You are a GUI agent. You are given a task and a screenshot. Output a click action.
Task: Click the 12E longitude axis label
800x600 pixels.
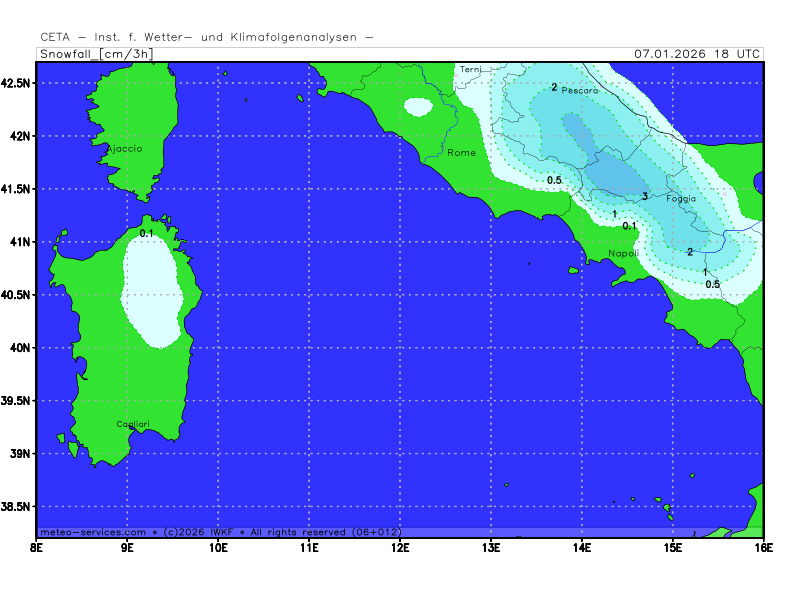pos(400,548)
